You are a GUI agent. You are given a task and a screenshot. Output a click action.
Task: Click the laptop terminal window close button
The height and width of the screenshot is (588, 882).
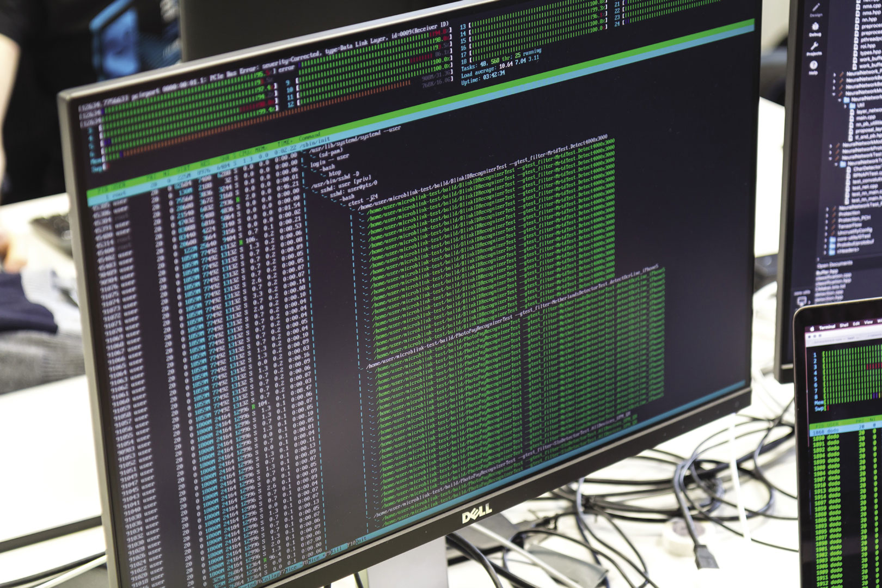click(809, 336)
